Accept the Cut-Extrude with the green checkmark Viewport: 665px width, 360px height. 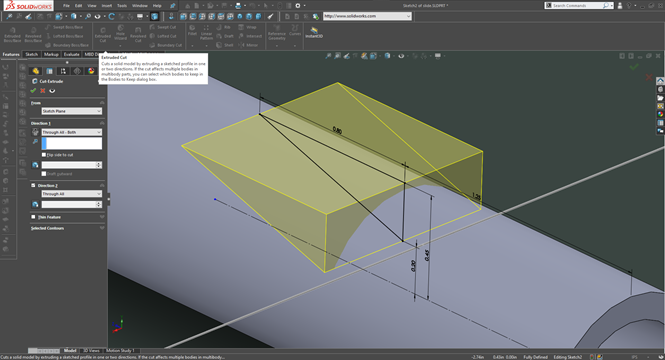tap(34, 91)
